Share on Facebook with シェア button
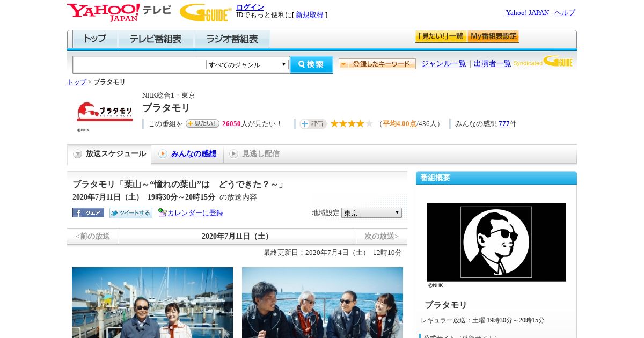This screenshot has height=338, width=644. click(x=88, y=212)
